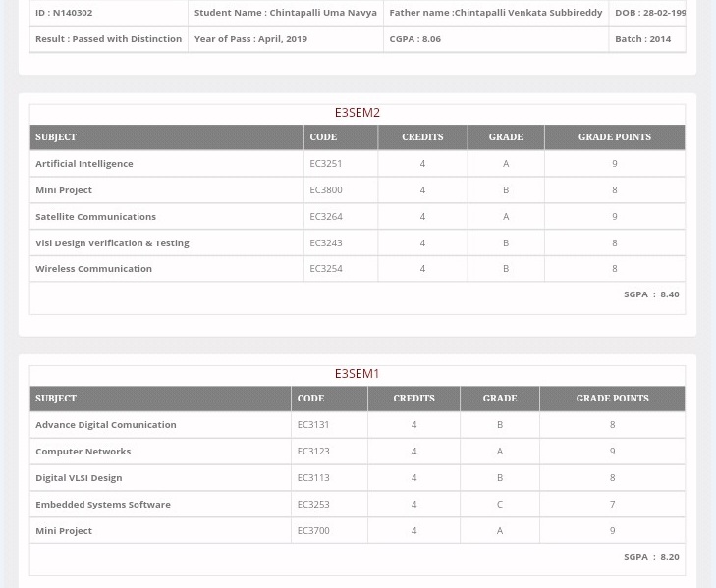The height and width of the screenshot is (588, 716).
Task: Select Student Name Chintapalli Uma Navya
Action: [x=286, y=13]
